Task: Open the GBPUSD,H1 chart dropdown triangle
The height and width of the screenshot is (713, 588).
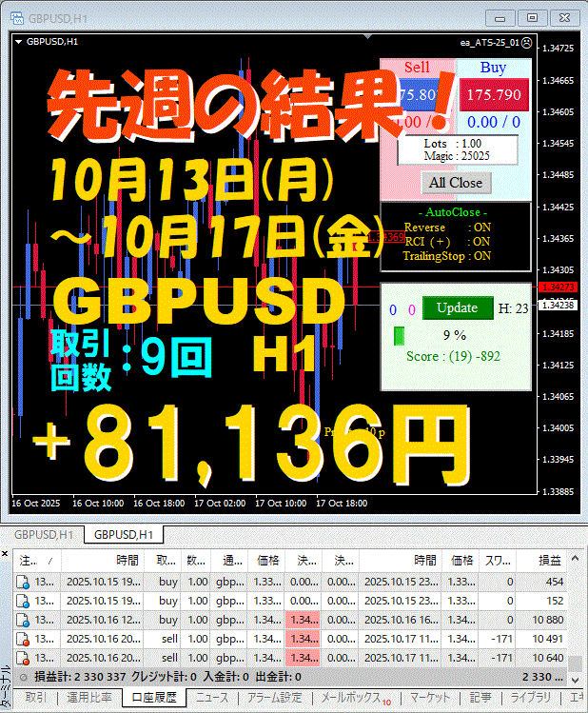Action: 19,42
